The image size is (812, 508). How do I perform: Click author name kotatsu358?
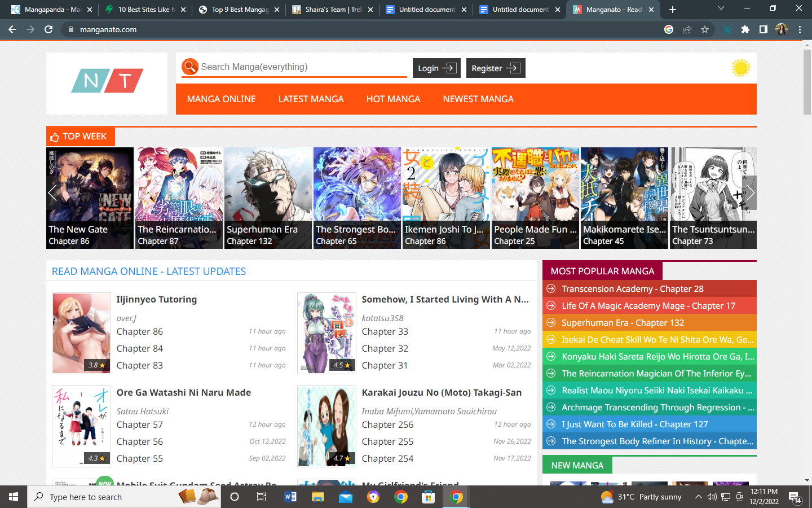click(382, 318)
